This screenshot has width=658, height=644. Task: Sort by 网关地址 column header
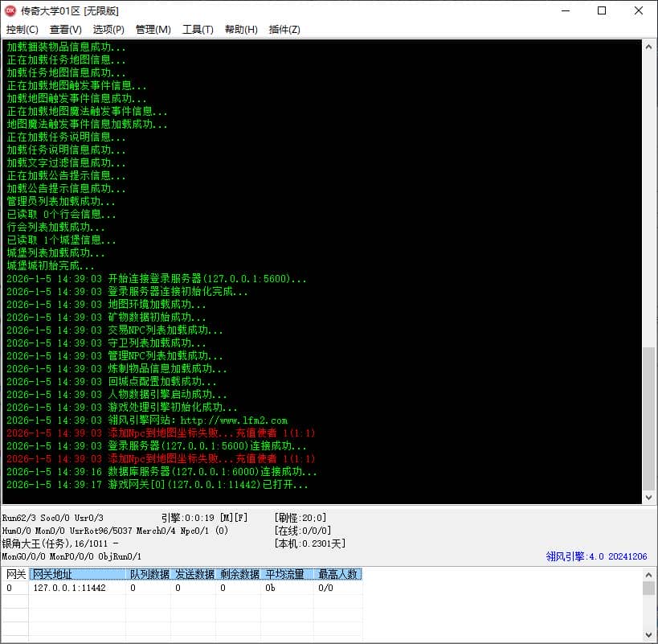pyautogui.click(x=78, y=574)
